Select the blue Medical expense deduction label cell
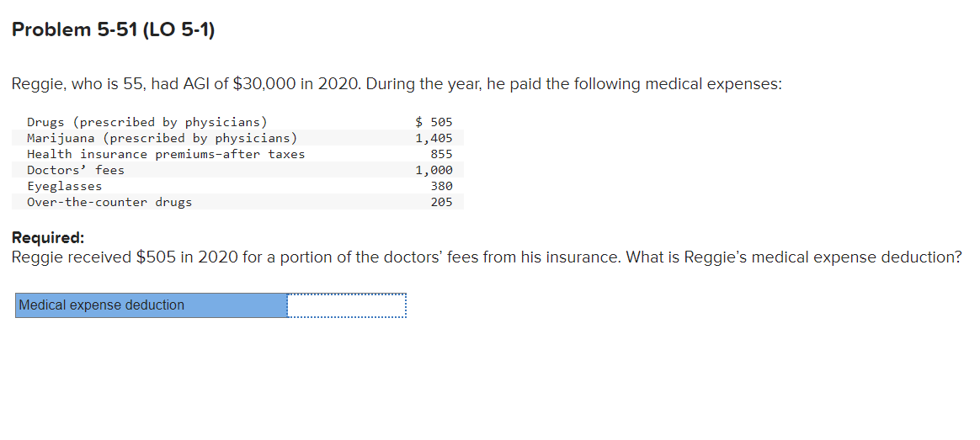The image size is (980, 440). (152, 305)
